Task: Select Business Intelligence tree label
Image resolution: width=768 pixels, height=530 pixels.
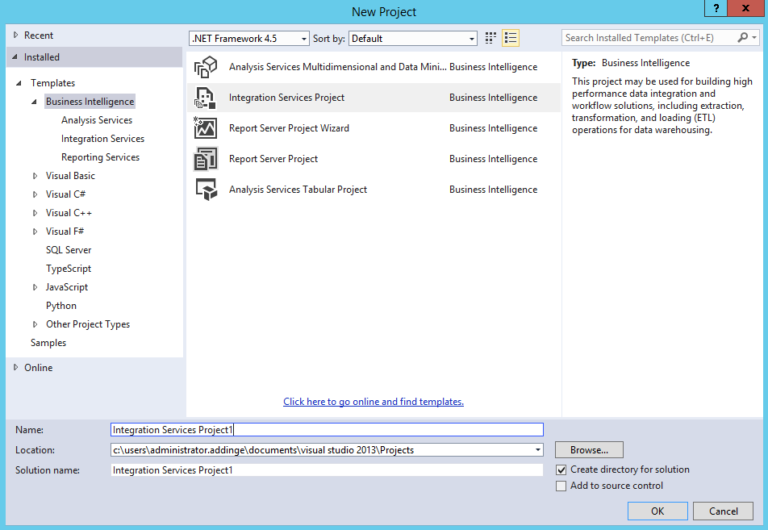Action: [x=90, y=101]
